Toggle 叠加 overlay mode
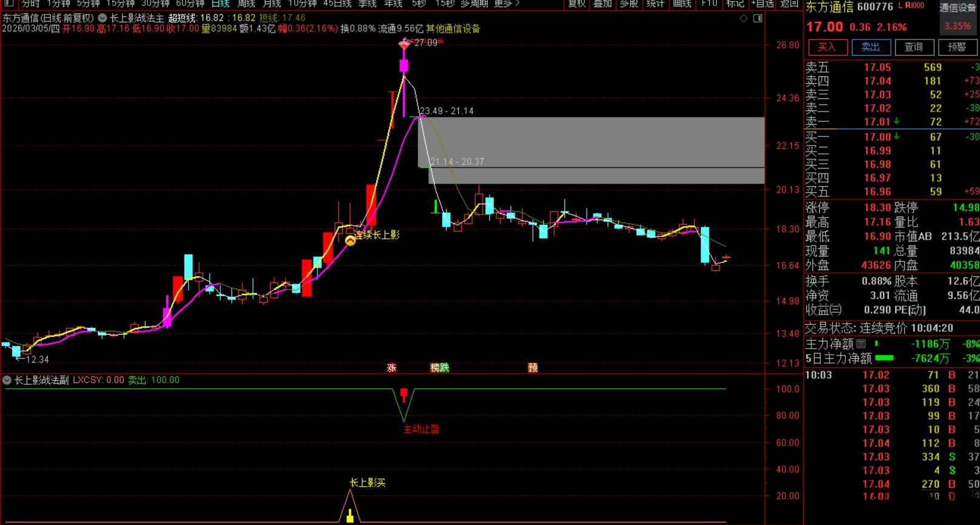Screen dimensions: 980x525 [x=602, y=4]
